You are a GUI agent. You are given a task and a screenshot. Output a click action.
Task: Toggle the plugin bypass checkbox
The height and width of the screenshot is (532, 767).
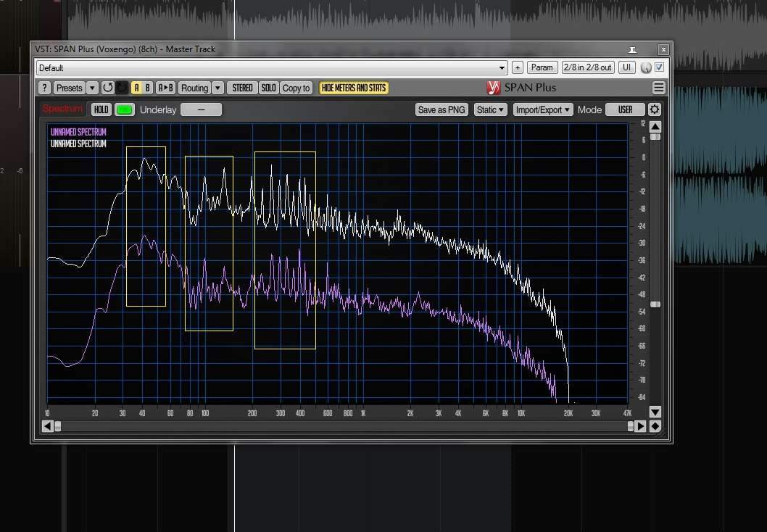coord(659,67)
